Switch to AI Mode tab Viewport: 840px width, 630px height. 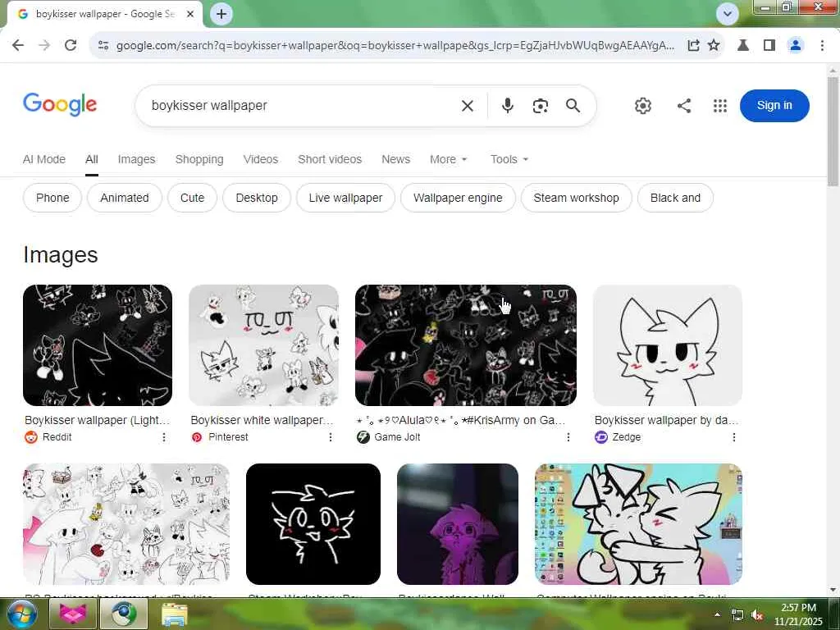click(x=44, y=159)
